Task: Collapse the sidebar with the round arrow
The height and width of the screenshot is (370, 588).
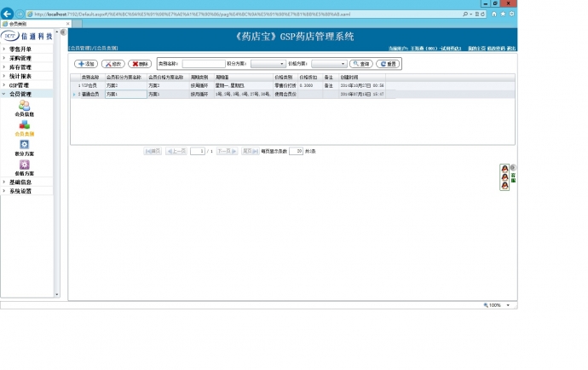Action: pyautogui.click(x=63, y=32)
